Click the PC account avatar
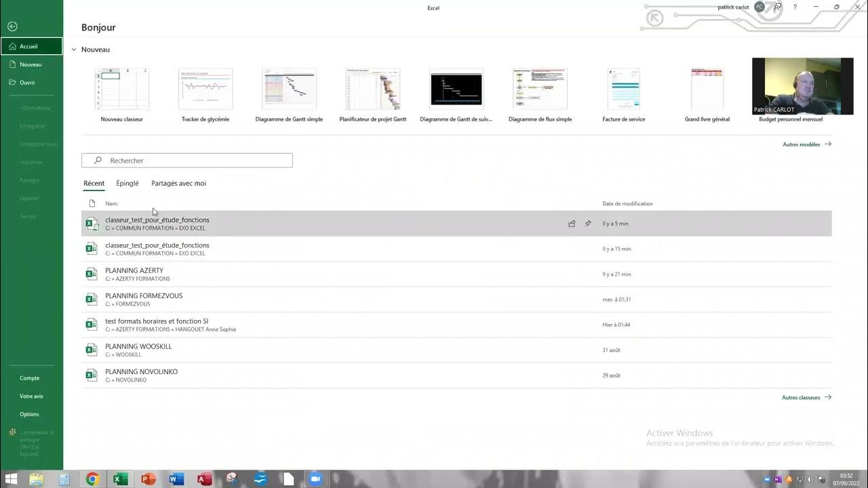Screen dimensions: 868x488 point(759,7)
